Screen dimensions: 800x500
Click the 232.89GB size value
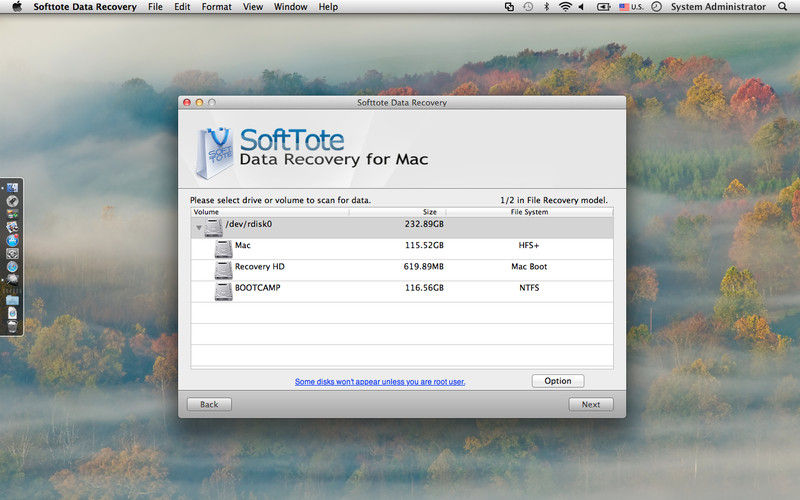[x=424, y=224]
